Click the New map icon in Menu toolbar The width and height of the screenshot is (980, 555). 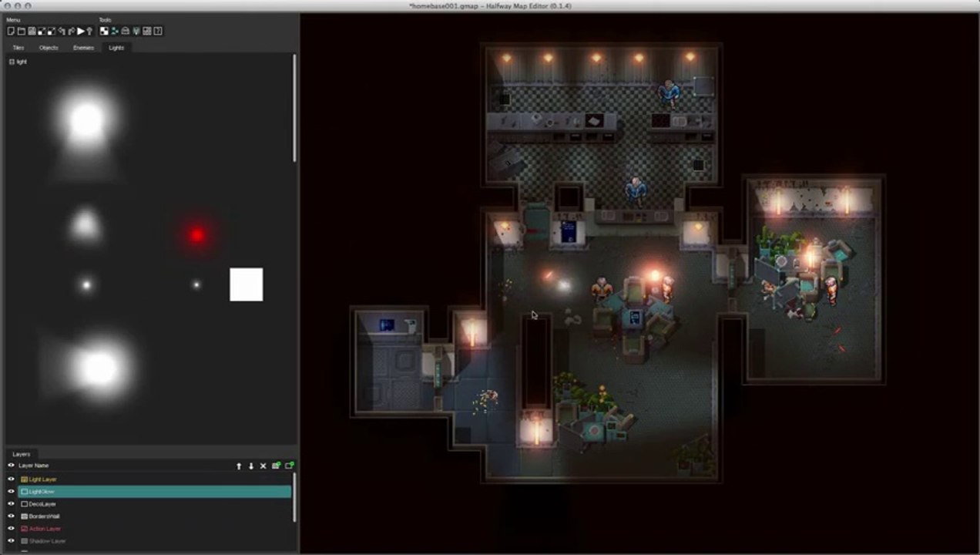pyautogui.click(x=11, y=31)
